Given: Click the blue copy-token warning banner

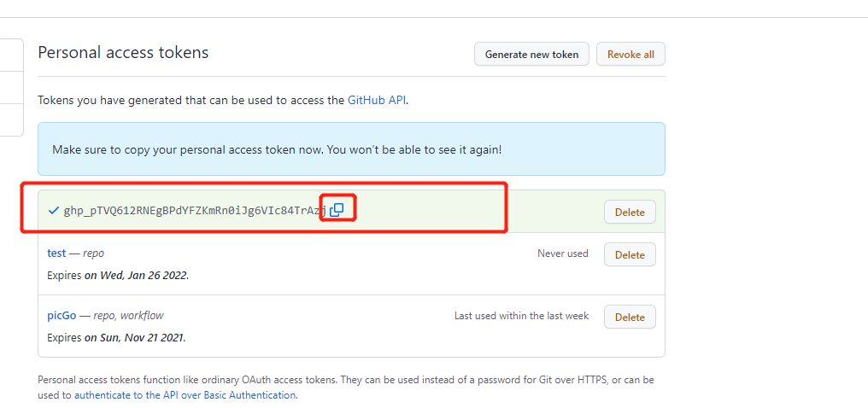Looking at the screenshot, I should pos(351,149).
